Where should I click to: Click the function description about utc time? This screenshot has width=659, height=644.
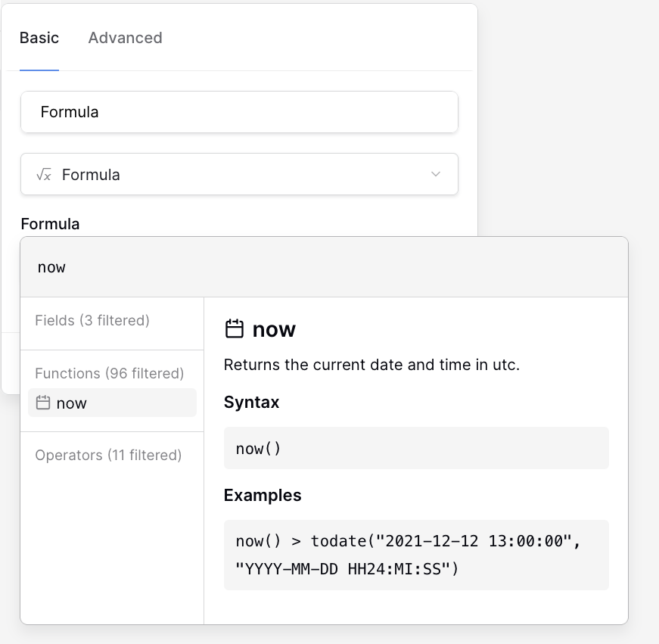coord(371,365)
